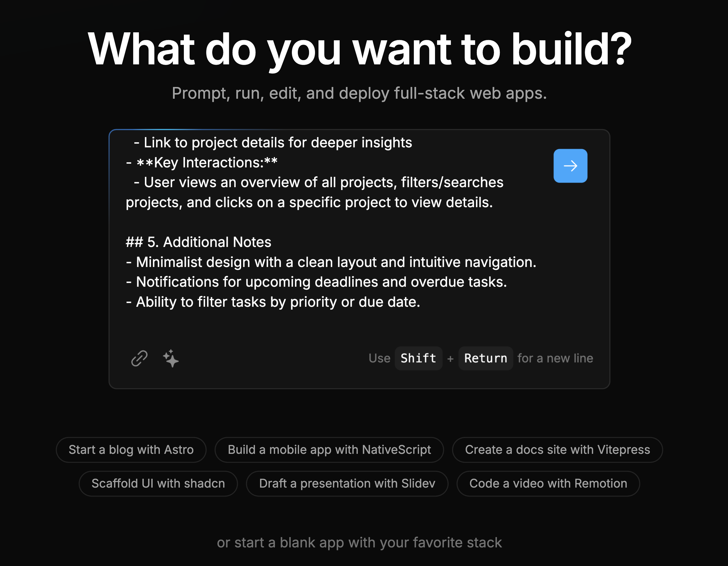The width and height of the screenshot is (728, 566).
Task: Click the Return key badge
Action: 485,358
